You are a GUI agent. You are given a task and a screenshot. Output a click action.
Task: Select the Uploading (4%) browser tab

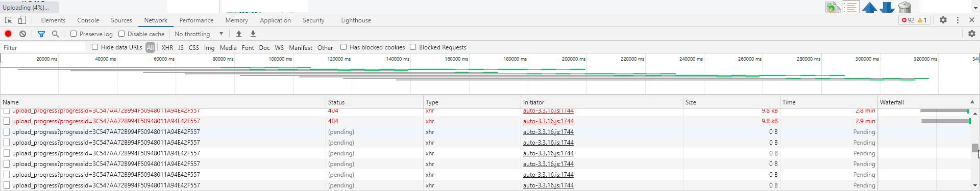pos(29,7)
